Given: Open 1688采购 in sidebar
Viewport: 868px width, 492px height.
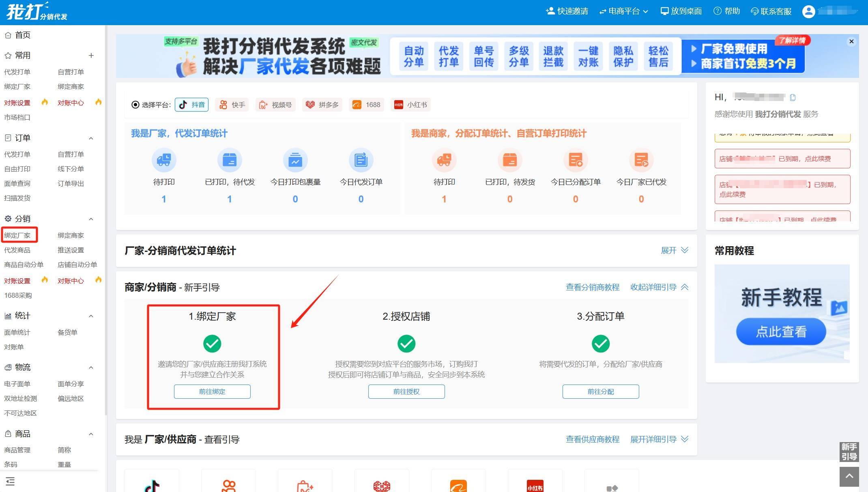Looking at the screenshot, I should click(18, 296).
